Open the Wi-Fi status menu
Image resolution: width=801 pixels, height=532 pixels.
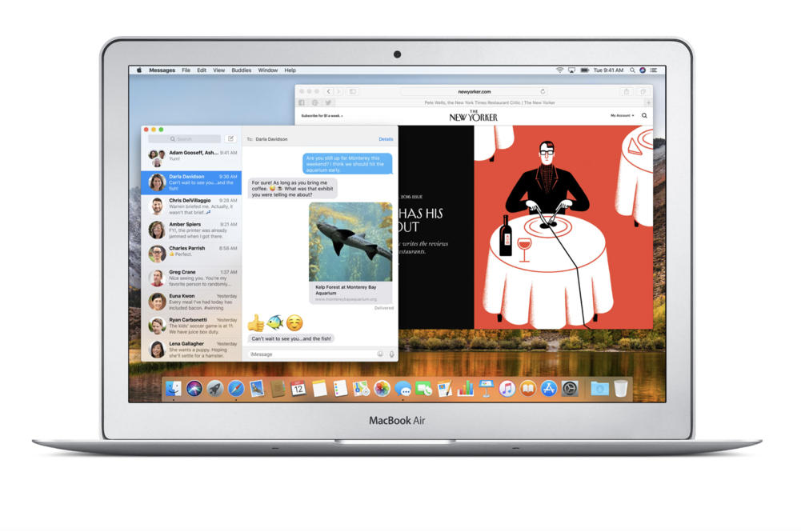pyautogui.click(x=560, y=70)
